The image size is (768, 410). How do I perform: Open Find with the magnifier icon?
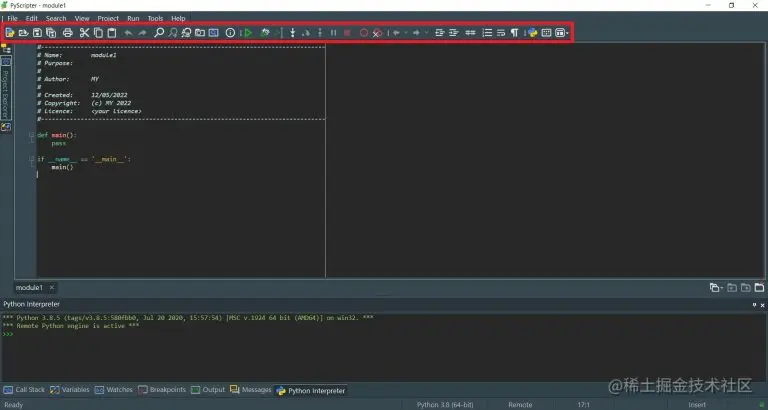pos(159,33)
